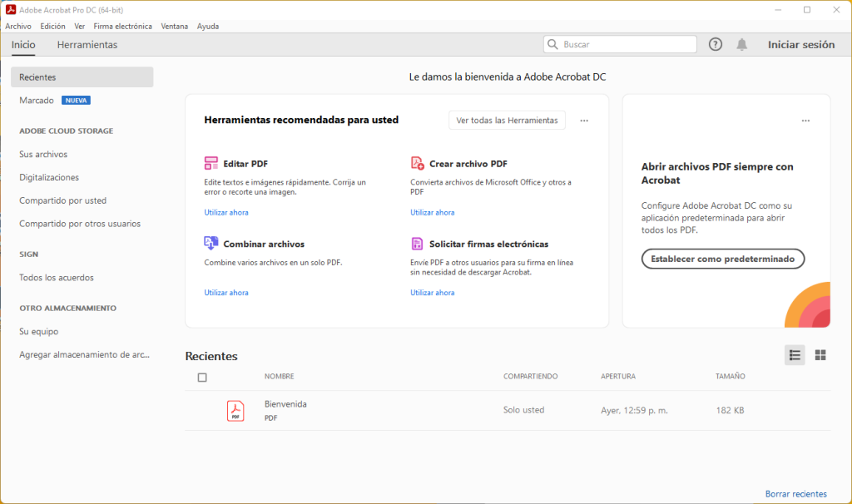Click the Solo usted sharing cell
Viewport: 852px width, 504px height.
524,410
